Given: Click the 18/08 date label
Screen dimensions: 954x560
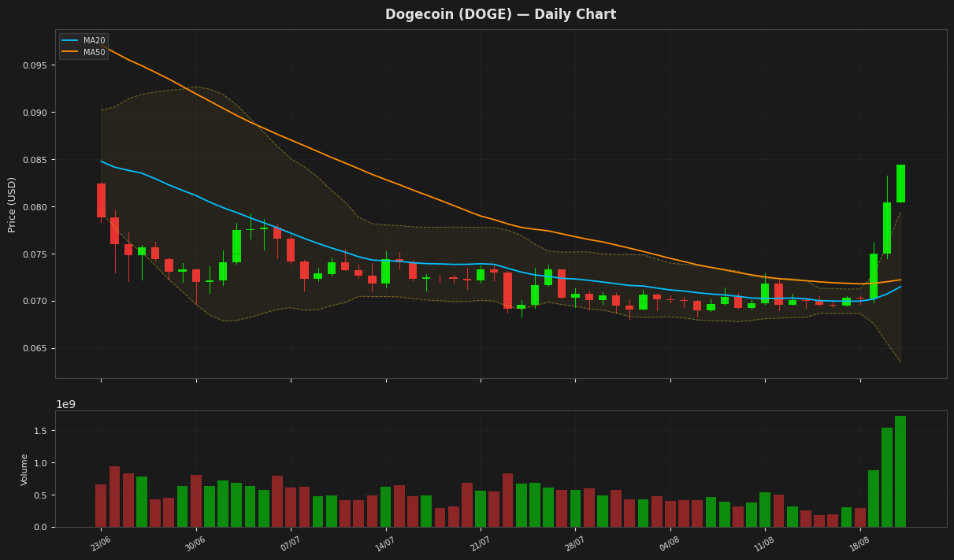Looking at the screenshot, I should click(859, 543).
